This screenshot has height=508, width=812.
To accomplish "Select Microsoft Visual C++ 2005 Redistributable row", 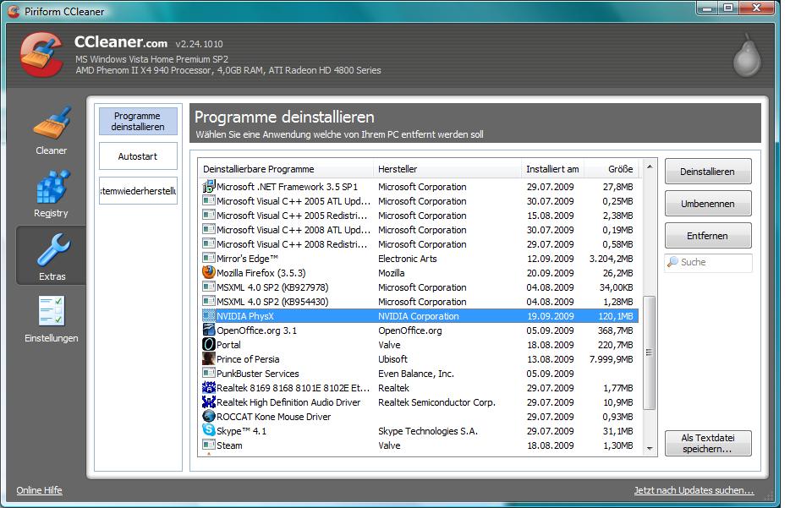I will 419,216.
